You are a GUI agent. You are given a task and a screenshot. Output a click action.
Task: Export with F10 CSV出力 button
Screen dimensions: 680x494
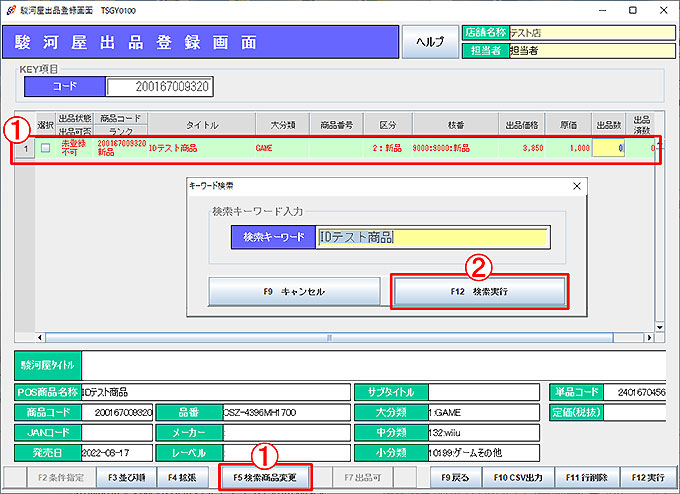[521, 478]
